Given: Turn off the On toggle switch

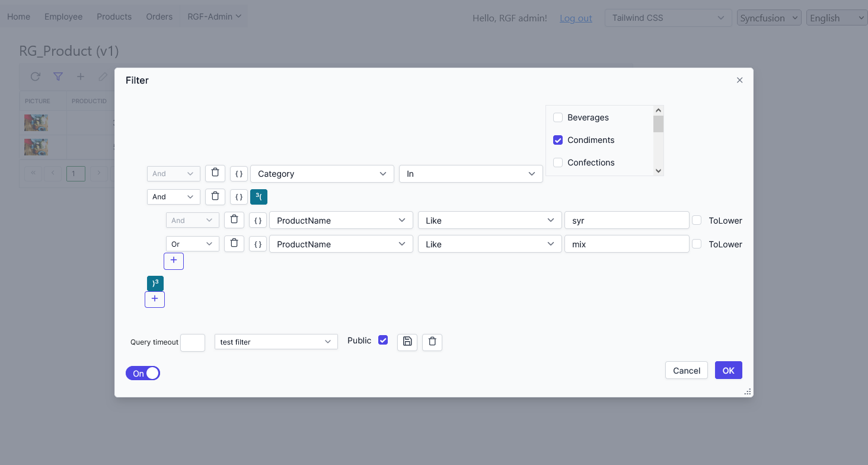Looking at the screenshot, I should pos(143,373).
